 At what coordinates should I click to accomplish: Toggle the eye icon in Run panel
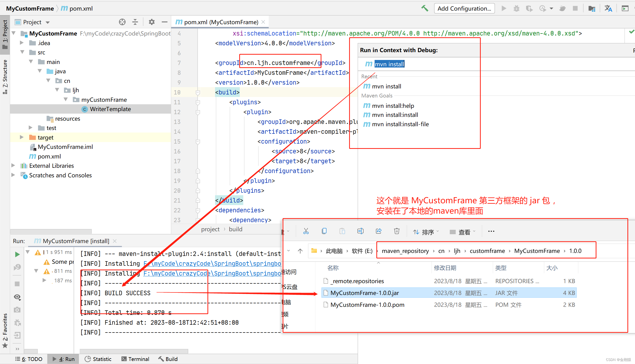coord(17,297)
